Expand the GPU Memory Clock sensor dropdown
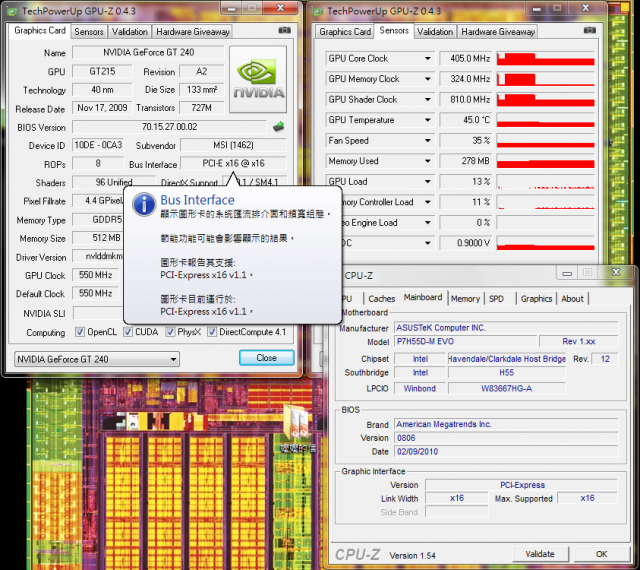Image resolution: width=640 pixels, height=570 pixels. (427, 79)
